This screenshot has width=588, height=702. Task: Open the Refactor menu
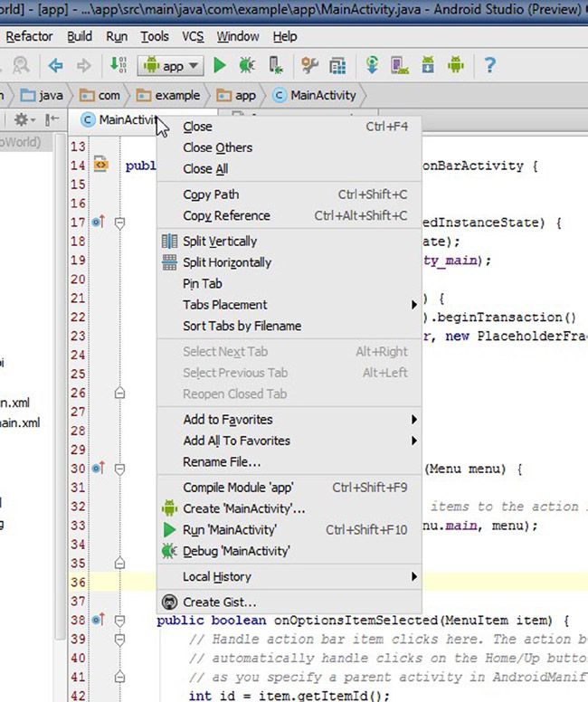tap(29, 36)
